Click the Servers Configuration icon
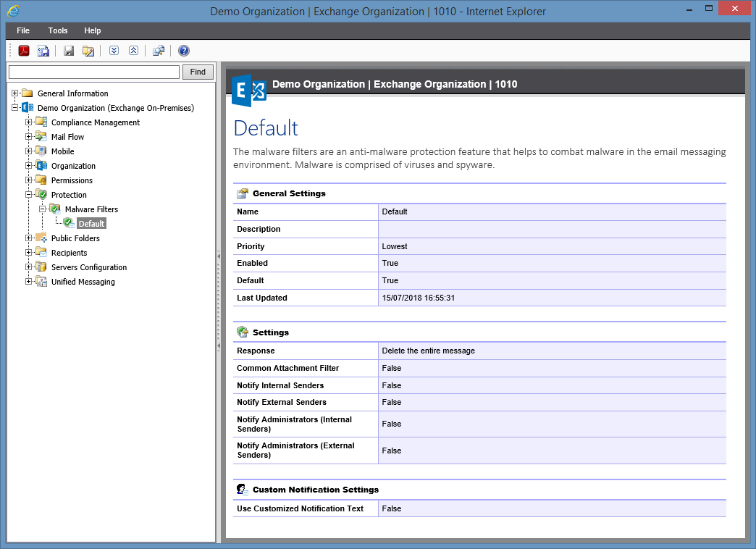The image size is (756, 549). (x=41, y=267)
